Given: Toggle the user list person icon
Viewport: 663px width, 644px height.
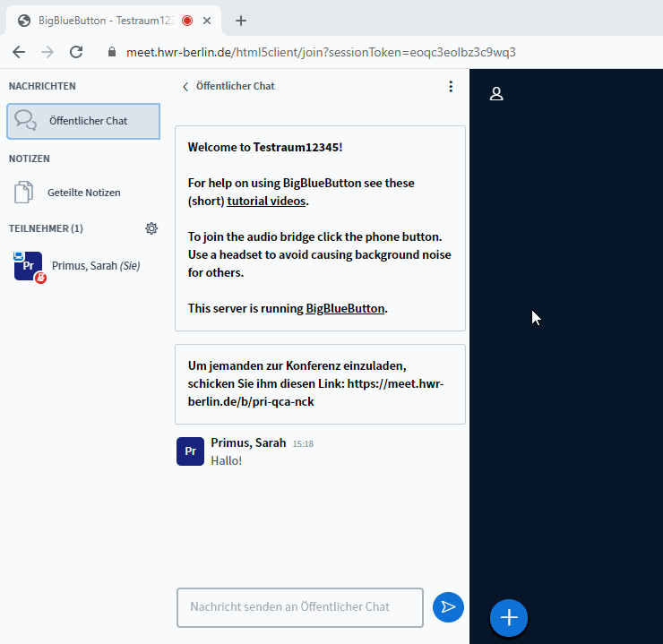Looking at the screenshot, I should pyautogui.click(x=496, y=94).
